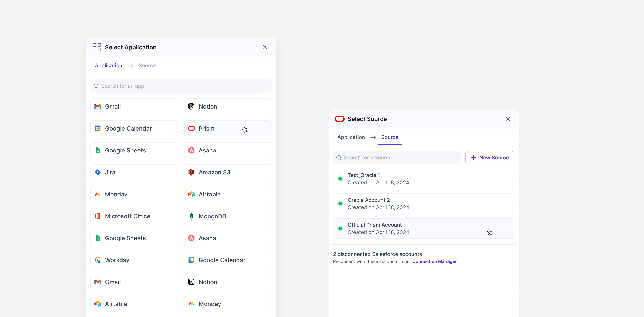644x317 pixels.
Task: Click the top Notion logo icon
Action: [x=191, y=106]
